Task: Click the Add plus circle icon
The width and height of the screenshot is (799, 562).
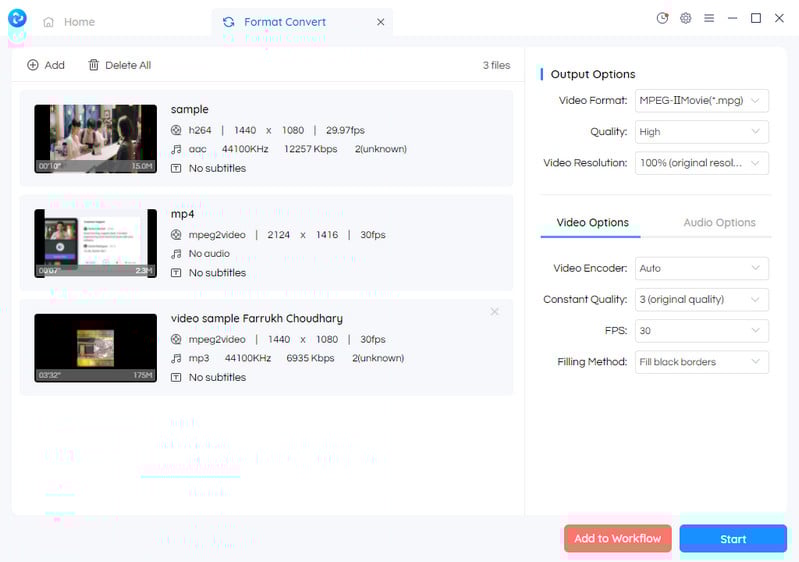Action: pyautogui.click(x=33, y=65)
